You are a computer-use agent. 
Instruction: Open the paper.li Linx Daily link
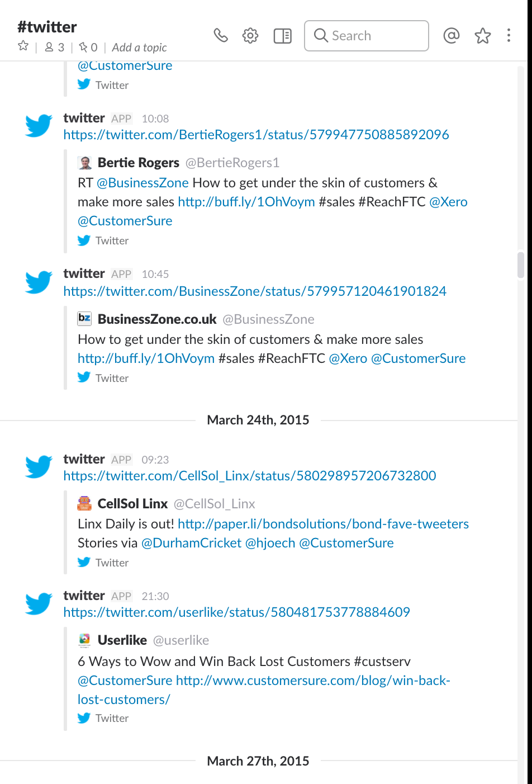[x=322, y=524]
